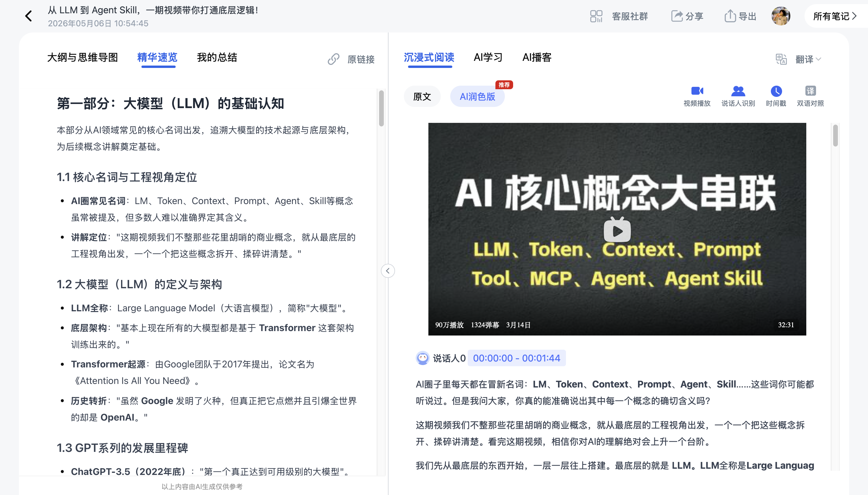The height and width of the screenshot is (495, 868).
Task: Click the right panel scrollbar thumb
Action: click(835, 136)
